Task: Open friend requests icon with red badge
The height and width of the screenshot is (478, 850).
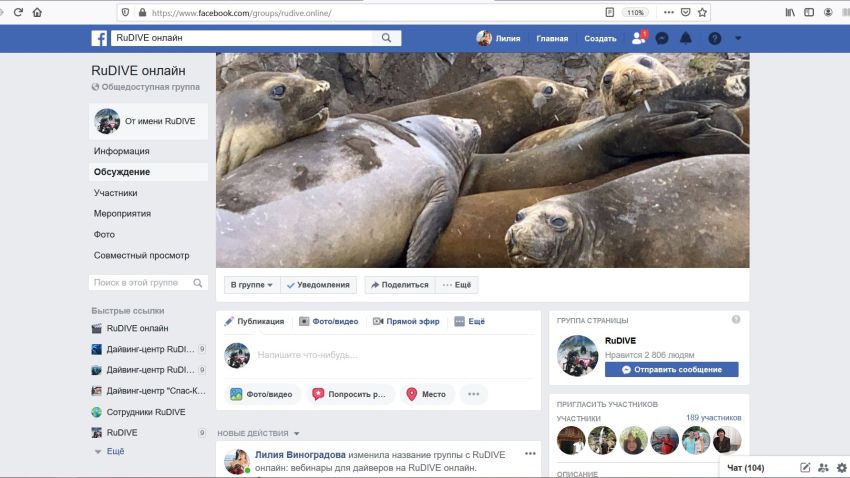Action: (639, 38)
